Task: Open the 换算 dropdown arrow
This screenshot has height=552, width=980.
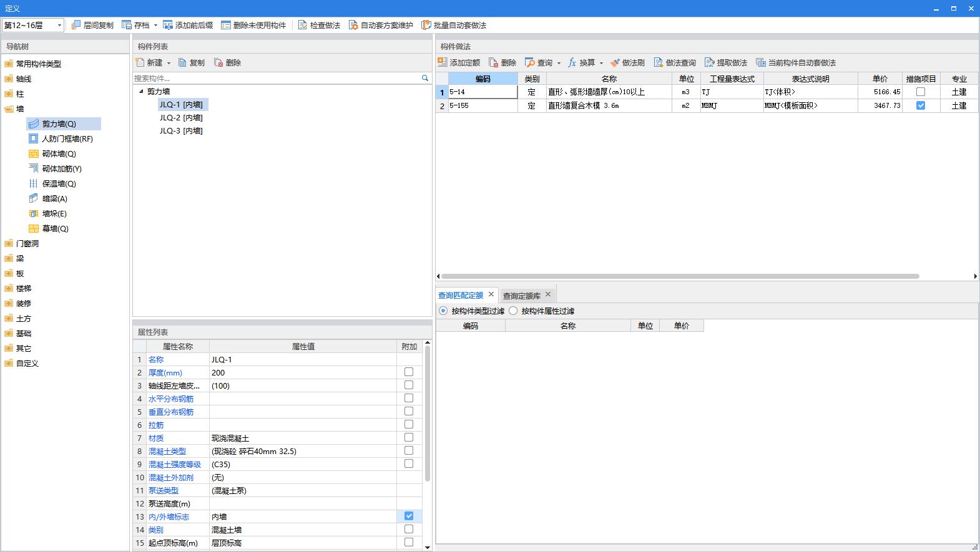Action: pos(601,63)
